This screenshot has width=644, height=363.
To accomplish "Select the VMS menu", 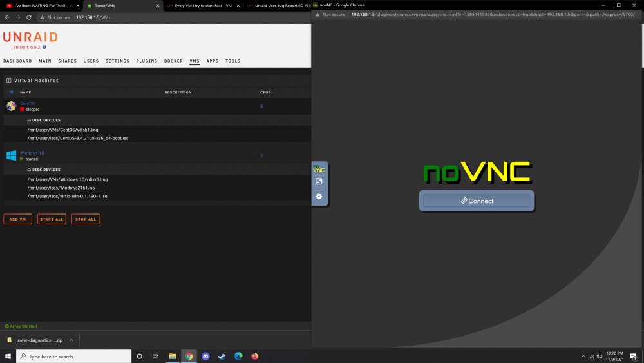I will 194,61.
